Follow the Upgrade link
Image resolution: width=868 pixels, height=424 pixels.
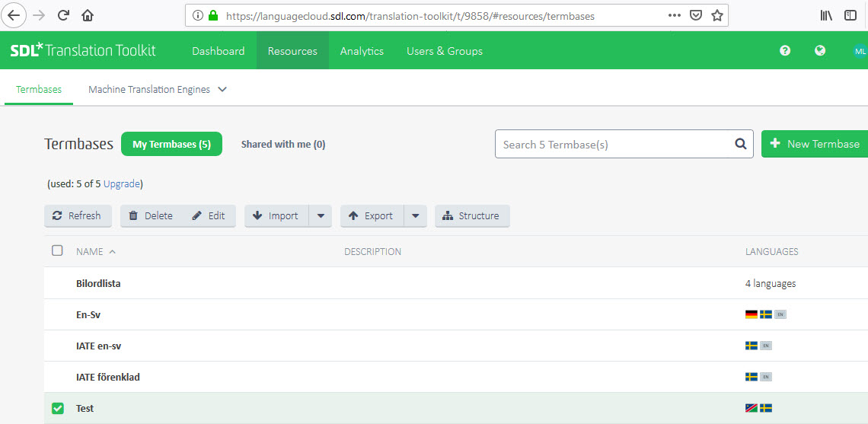click(x=122, y=184)
